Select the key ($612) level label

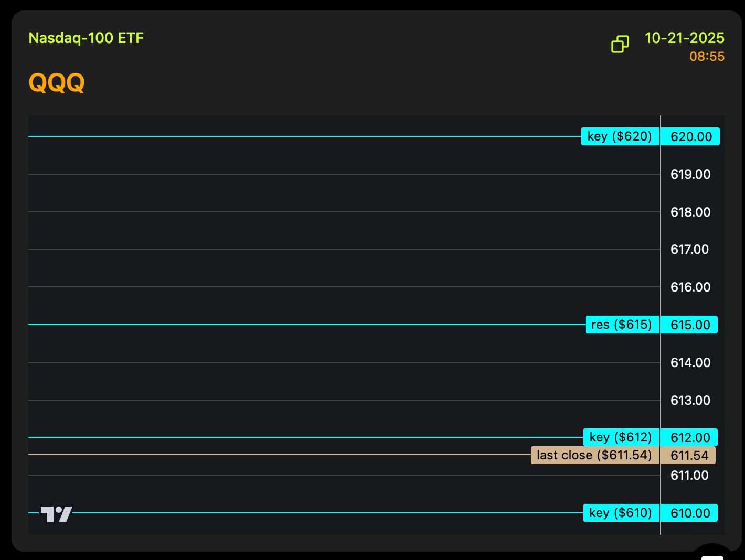(621, 437)
